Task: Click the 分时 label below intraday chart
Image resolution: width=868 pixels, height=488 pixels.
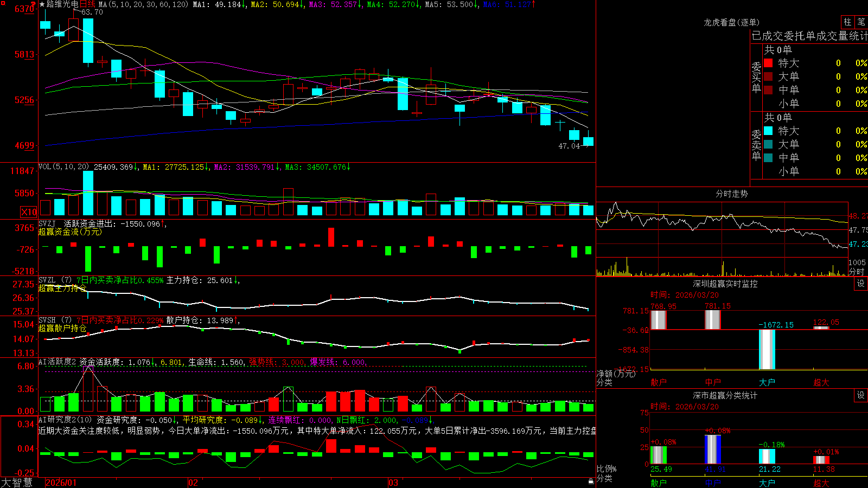Action: pyautogui.click(x=857, y=272)
